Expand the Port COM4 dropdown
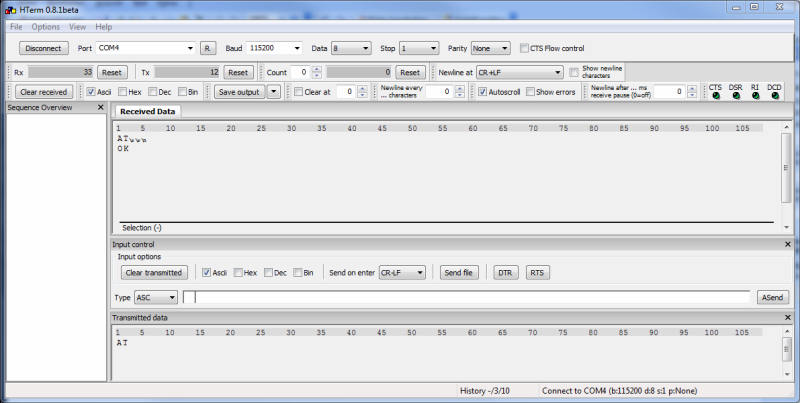This screenshot has width=800, height=403. point(190,48)
